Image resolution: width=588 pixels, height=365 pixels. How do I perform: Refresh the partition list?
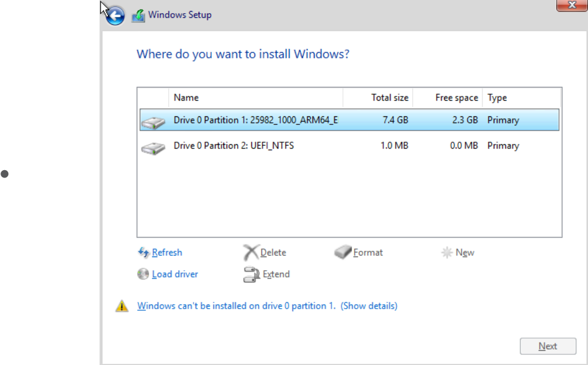click(167, 253)
